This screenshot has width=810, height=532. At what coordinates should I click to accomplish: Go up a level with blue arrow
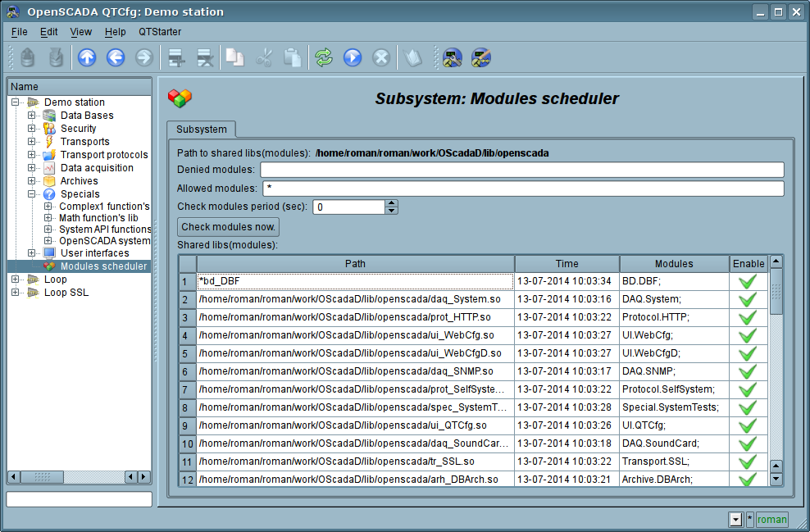pyautogui.click(x=87, y=57)
